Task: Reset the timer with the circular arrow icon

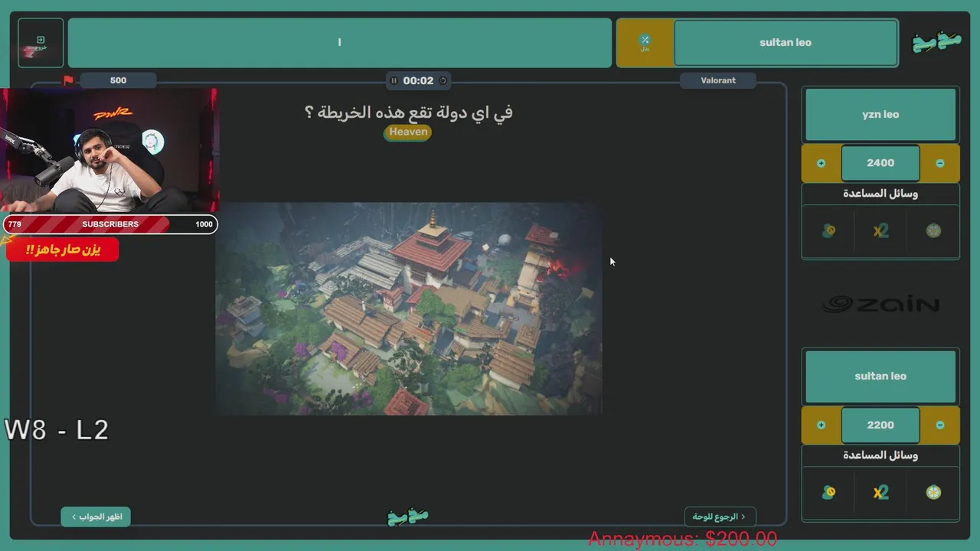Action: 442,80
